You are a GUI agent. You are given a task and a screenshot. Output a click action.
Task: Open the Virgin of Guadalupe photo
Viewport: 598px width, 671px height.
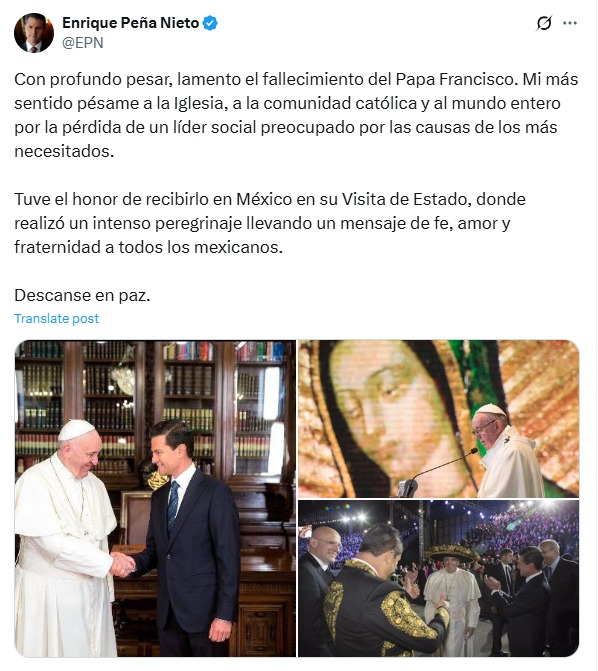438,419
